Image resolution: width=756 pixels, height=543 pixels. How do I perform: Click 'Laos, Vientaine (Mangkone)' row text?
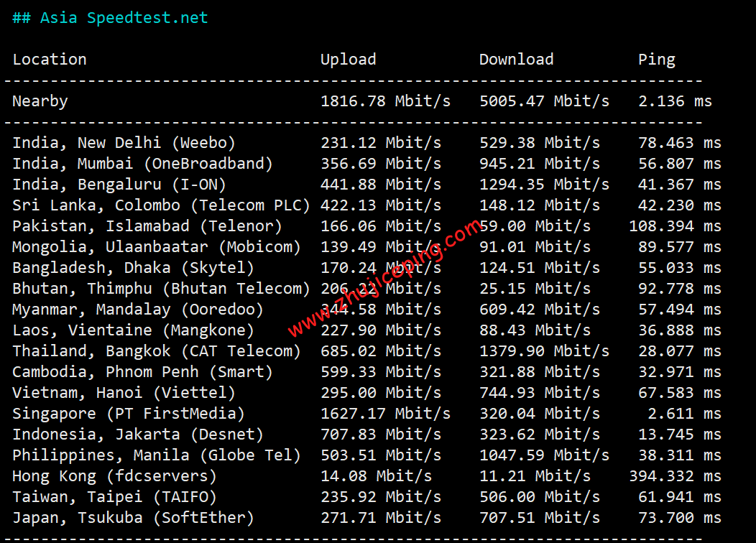[133, 330]
